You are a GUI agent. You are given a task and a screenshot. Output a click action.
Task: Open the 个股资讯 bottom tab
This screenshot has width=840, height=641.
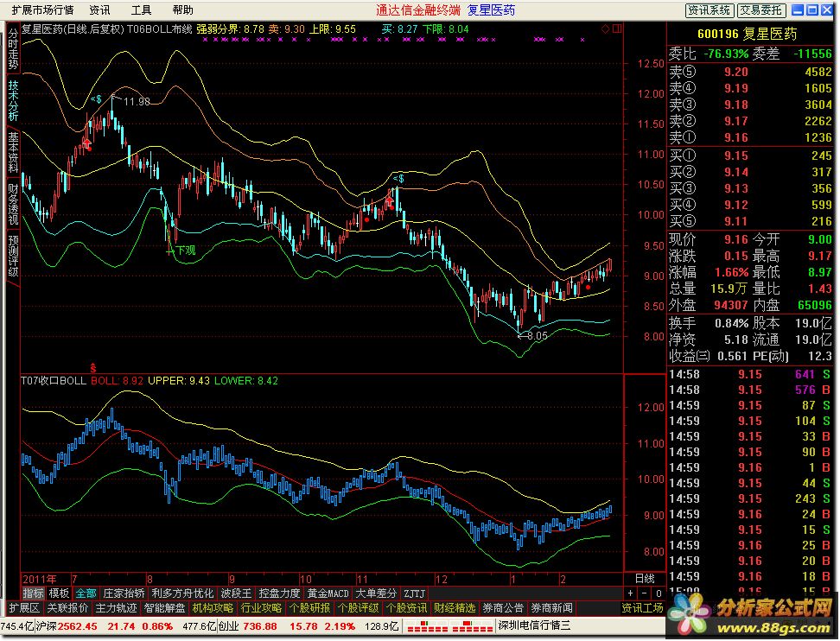click(x=407, y=608)
